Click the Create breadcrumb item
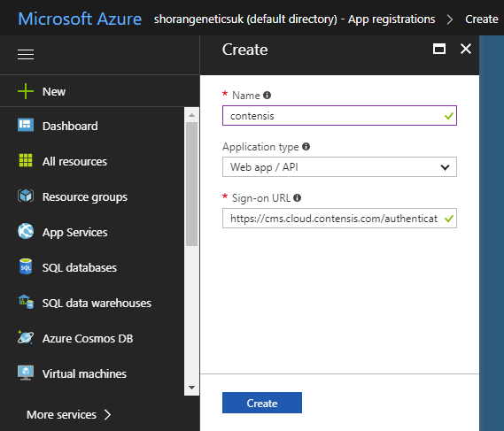 [x=482, y=19]
